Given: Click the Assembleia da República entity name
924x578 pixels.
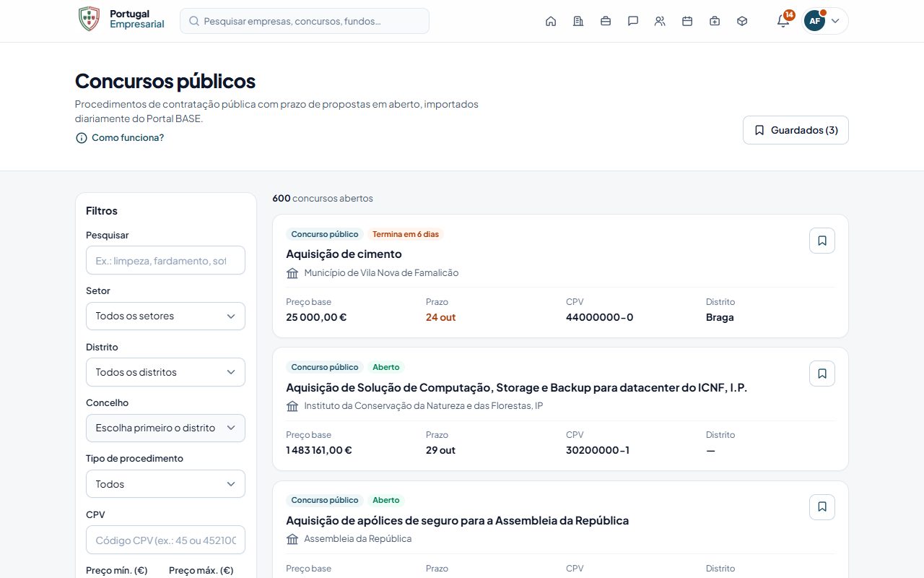Looking at the screenshot, I should (x=358, y=539).
